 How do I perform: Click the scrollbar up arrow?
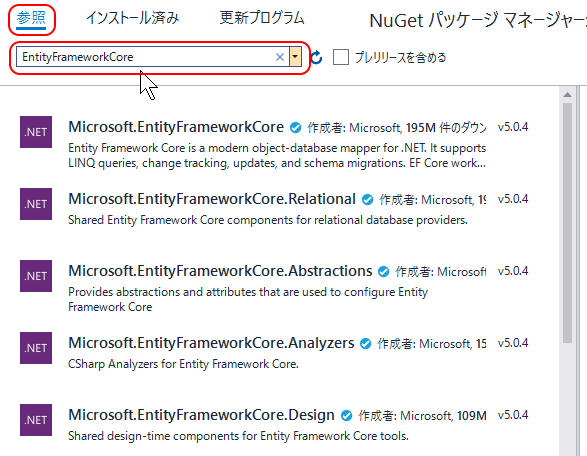(568, 95)
